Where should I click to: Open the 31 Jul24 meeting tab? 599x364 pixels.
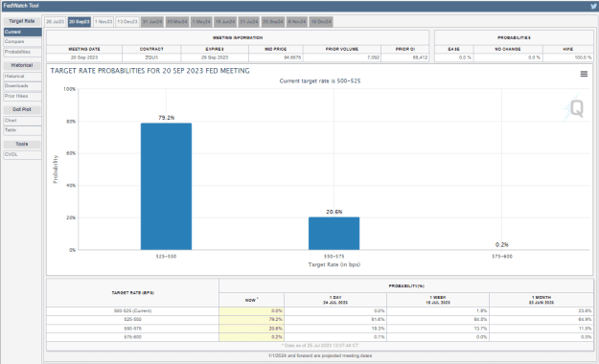pyautogui.click(x=249, y=22)
